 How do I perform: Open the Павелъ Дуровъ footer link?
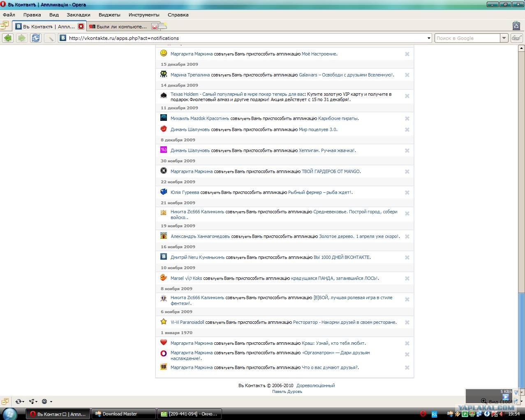click(287, 392)
